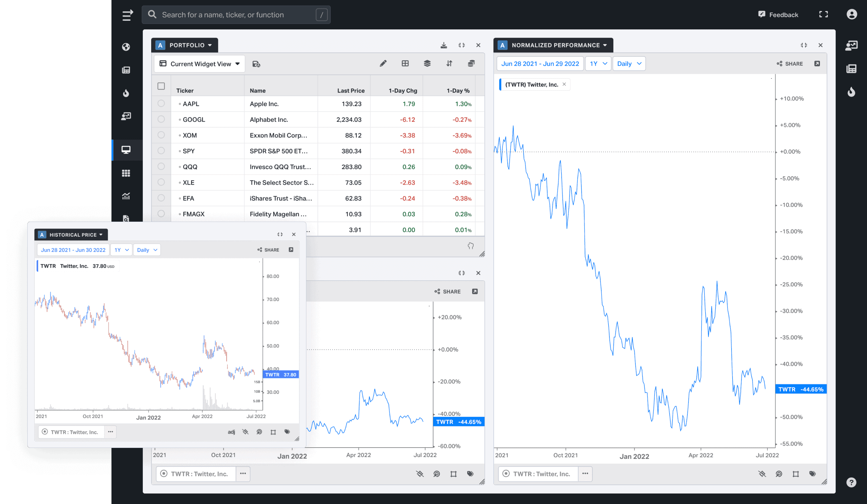Toggle adj setting in Historical Price chart
Viewport: 867px width, 504px height.
pos(231,432)
